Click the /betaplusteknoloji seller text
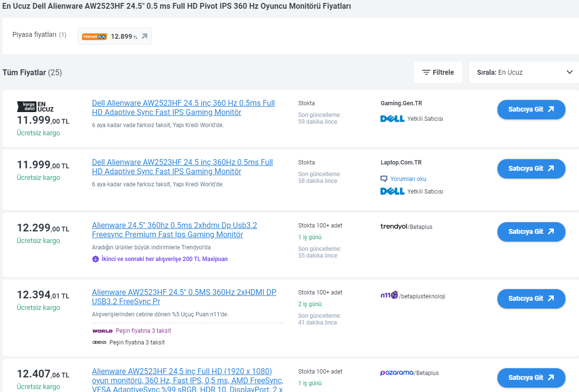This screenshot has width=579, height=392. click(x=422, y=296)
